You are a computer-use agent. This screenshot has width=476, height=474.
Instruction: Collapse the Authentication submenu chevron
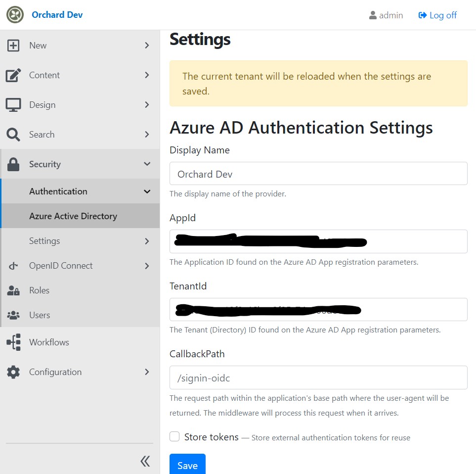(x=147, y=191)
